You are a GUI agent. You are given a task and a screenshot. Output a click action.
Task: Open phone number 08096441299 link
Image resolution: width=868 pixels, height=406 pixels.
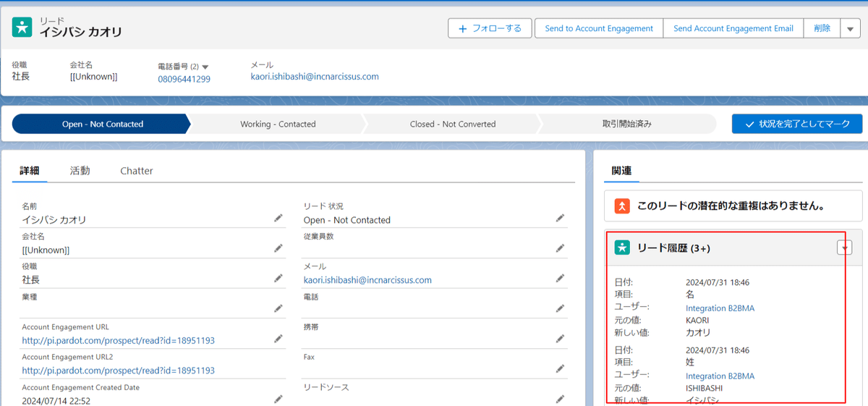[x=184, y=79]
